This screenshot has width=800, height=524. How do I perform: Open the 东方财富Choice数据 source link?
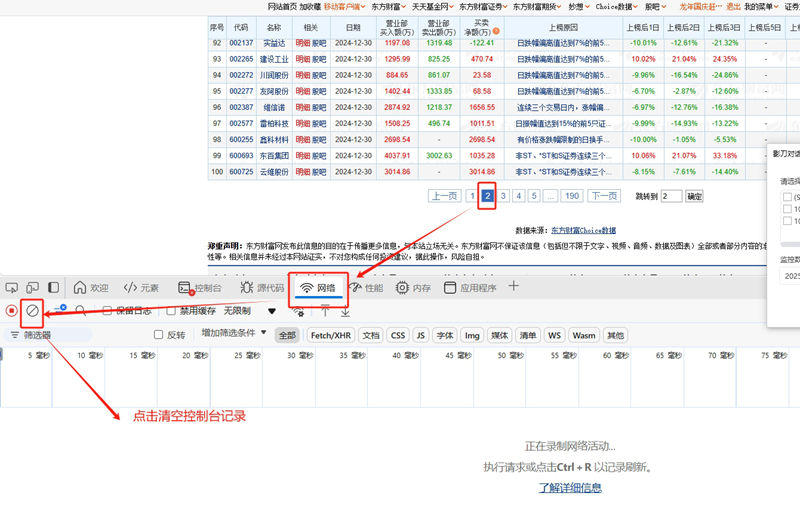pos(584,231)
